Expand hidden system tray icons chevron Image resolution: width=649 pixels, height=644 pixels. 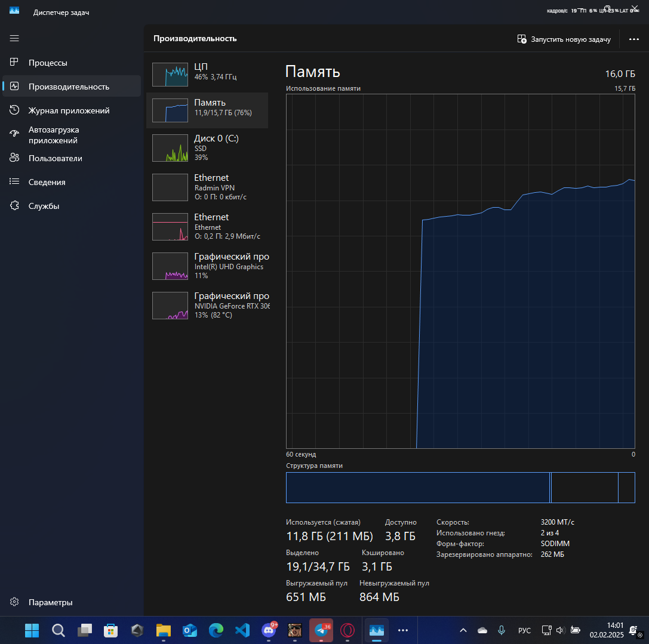coord(463,630)
